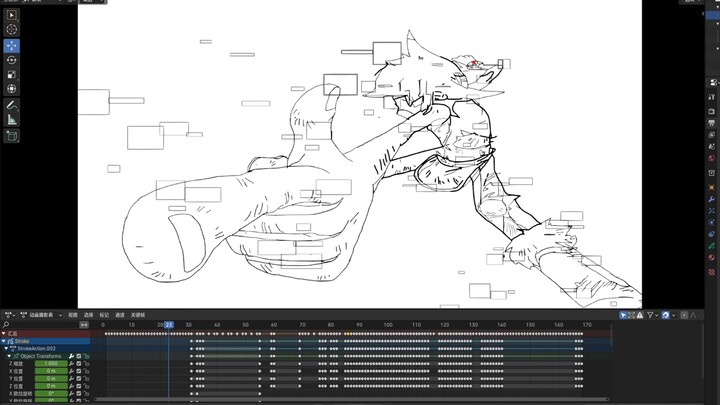The height and width of the screenshot is (405, 720).
Task: Toggle Only Show Errors warning icon
Action: click(x=640, y=315)
